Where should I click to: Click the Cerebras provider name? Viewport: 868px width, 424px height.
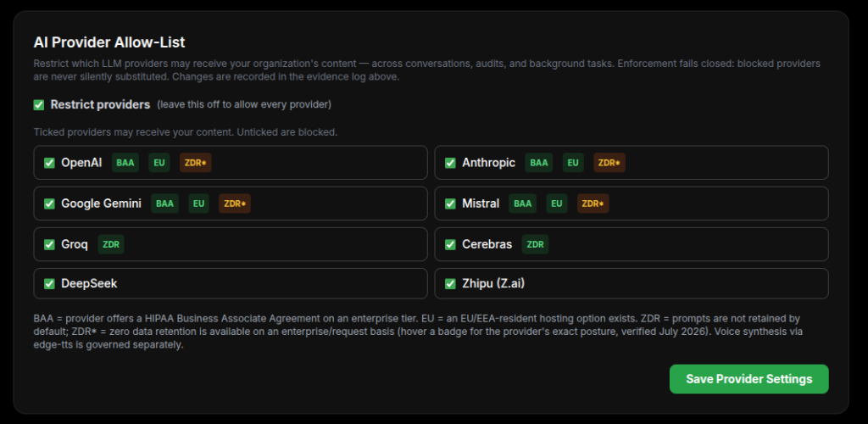tap(487, 244)
